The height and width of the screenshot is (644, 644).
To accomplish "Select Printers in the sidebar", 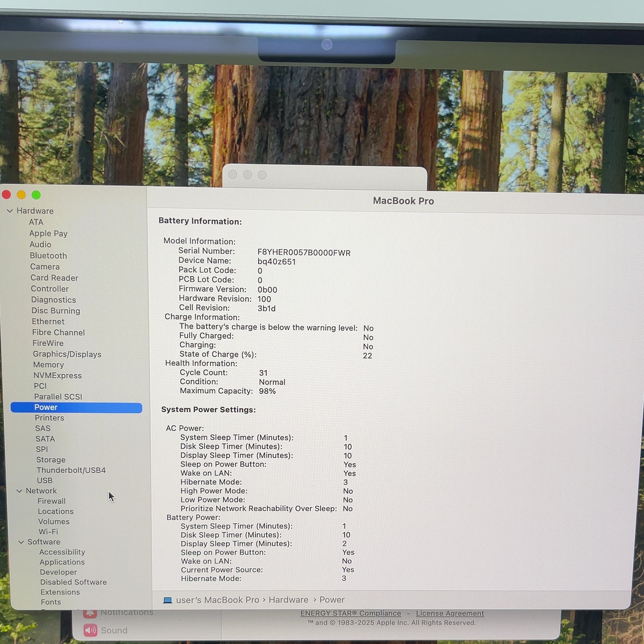I will pyautogui.click(x=49, y=418).
